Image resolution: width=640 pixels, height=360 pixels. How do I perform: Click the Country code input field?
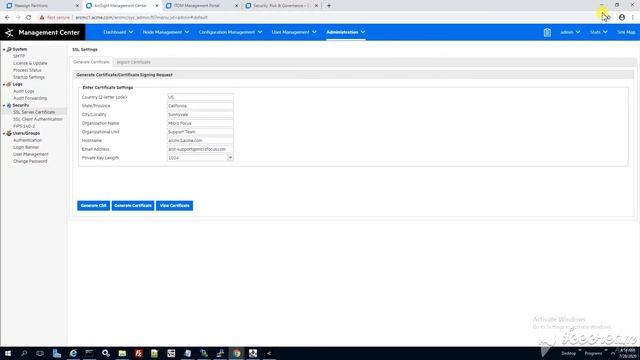click(x=200, y=97)
